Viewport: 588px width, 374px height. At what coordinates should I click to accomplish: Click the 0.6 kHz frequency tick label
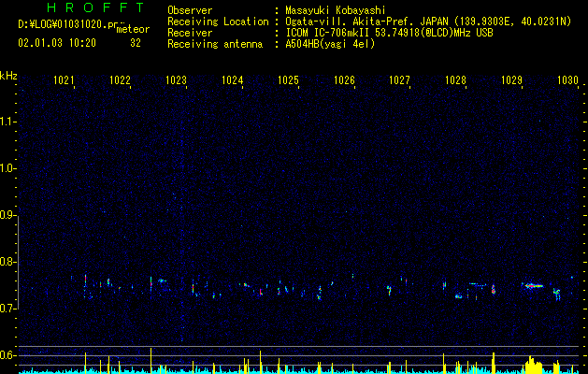tap(7, 355)
